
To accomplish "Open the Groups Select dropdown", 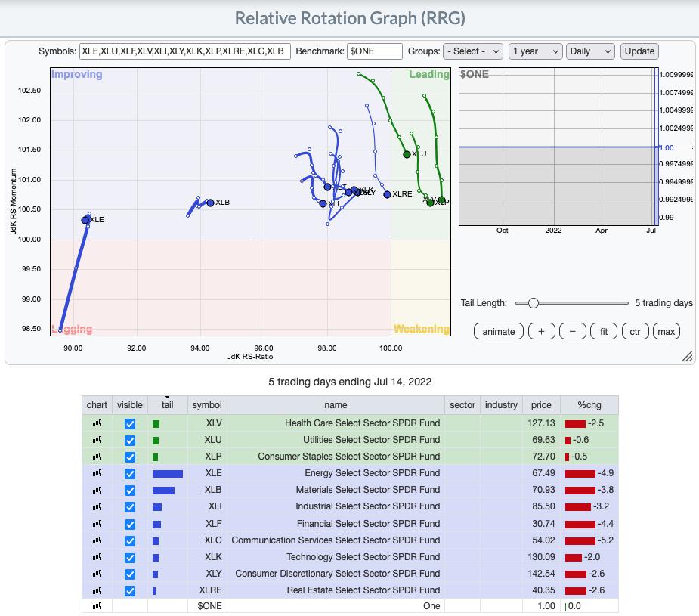I will 473,51.
